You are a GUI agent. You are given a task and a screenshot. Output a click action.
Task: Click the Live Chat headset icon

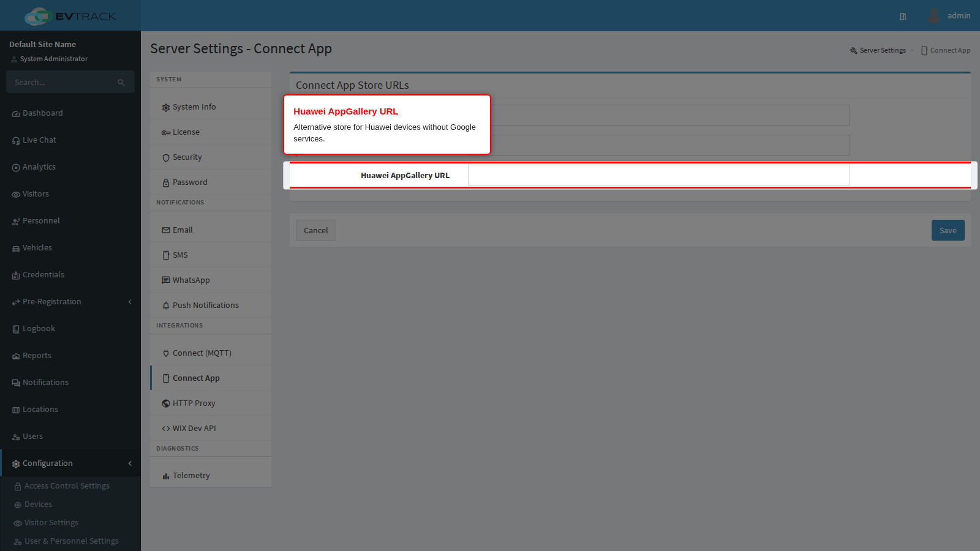click(x=16, y=141)
